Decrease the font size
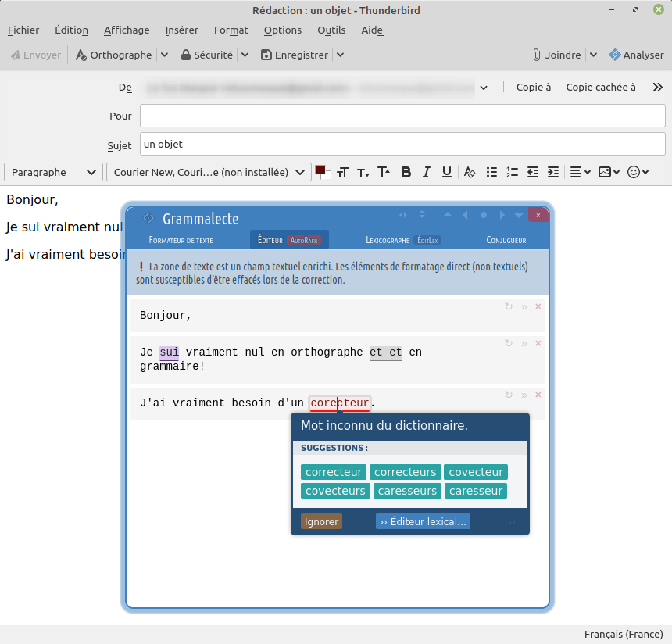 363,173
